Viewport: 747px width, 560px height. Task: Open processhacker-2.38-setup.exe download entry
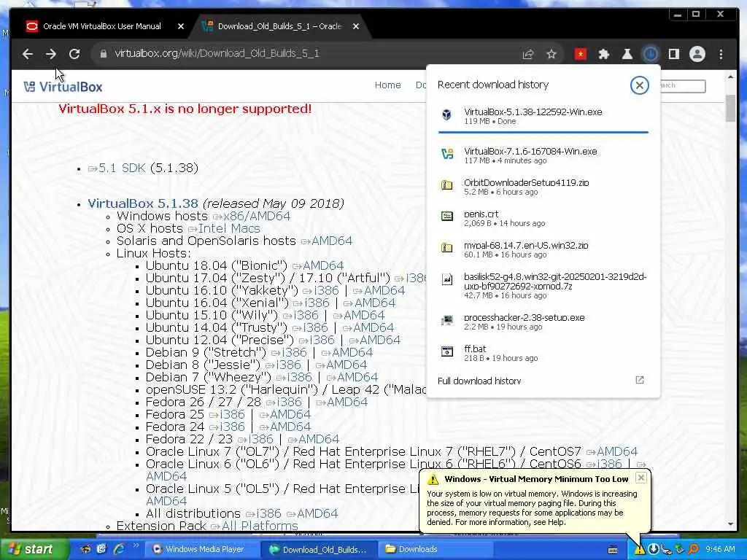pos(543,322)
